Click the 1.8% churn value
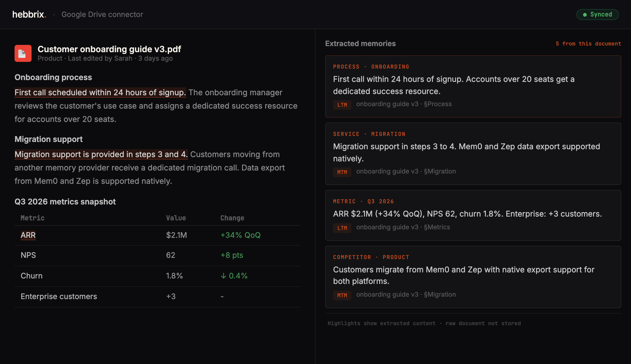The height and width of the screenshot is (364, 631). (x=174, y=276)
